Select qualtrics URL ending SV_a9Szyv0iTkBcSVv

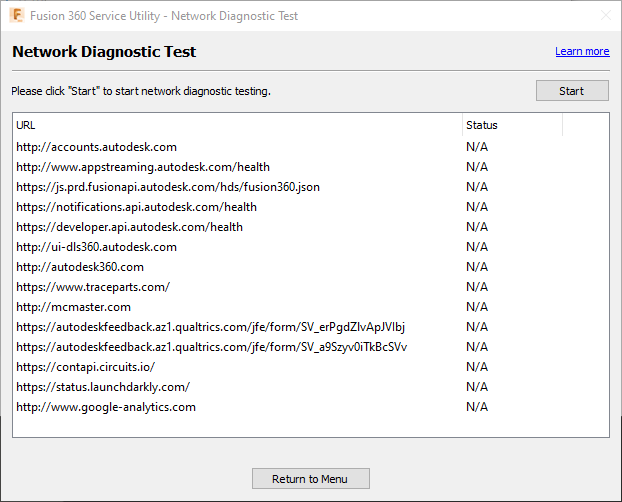click(211, 347)
